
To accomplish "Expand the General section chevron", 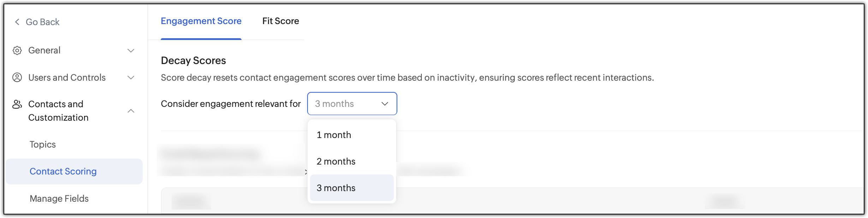I will [x=131, y=51].
